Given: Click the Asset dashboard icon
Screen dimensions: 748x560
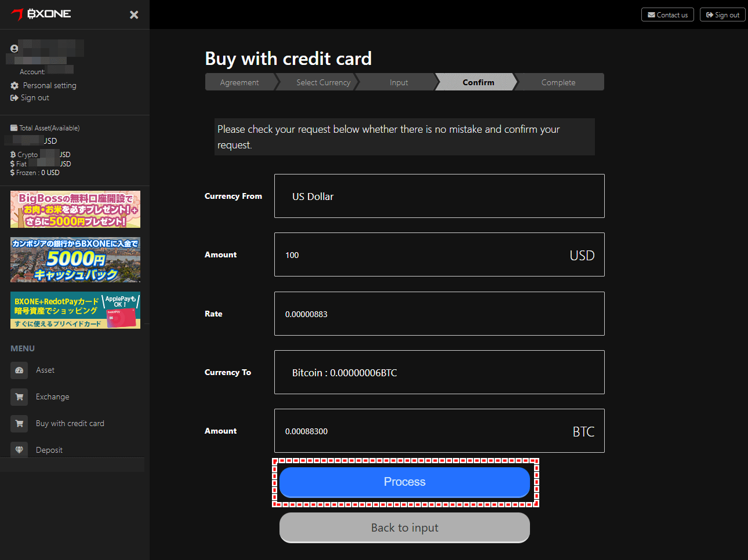Looking at the screenshot, I should click(x=19, y=370).
